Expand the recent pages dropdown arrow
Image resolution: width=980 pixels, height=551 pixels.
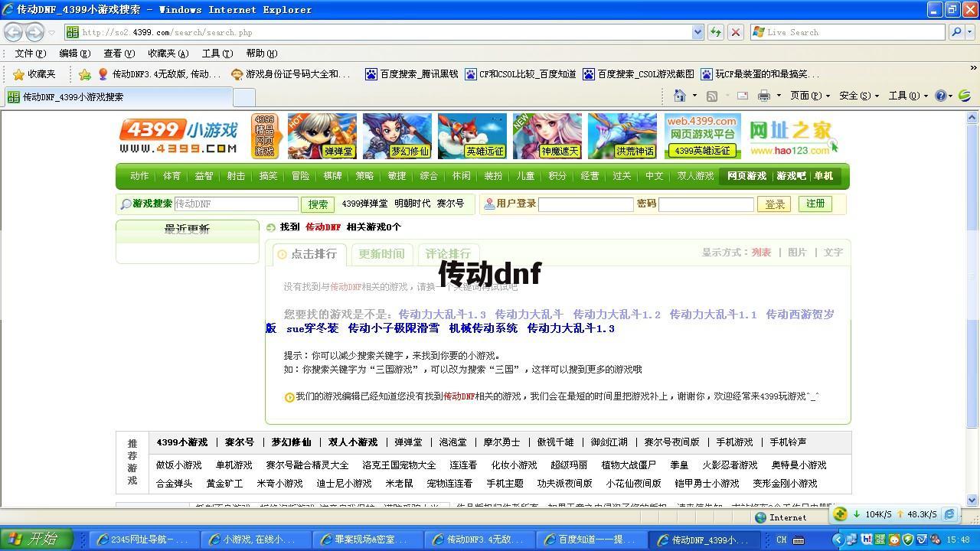pos(52,32)
